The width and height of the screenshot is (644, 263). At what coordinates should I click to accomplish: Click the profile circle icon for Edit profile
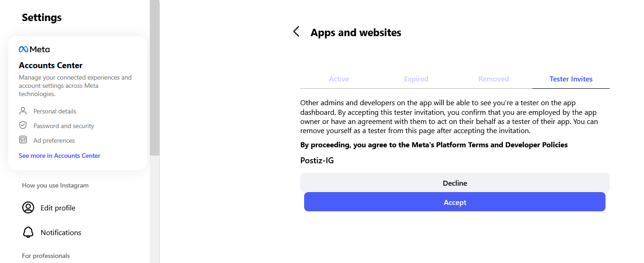[x=28, y=208]
